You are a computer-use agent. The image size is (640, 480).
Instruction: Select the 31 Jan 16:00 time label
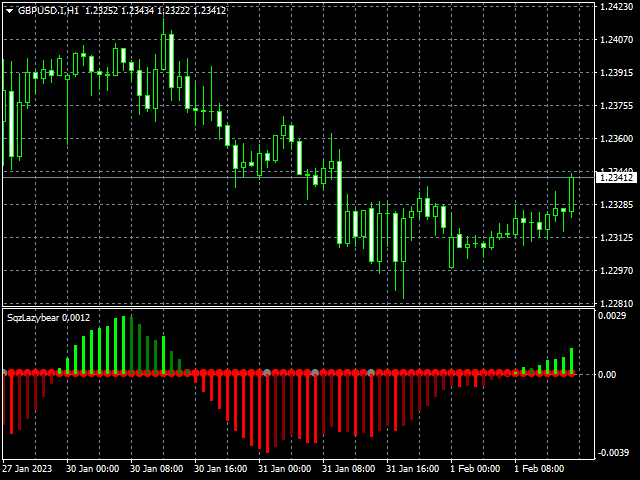point(413,469)
